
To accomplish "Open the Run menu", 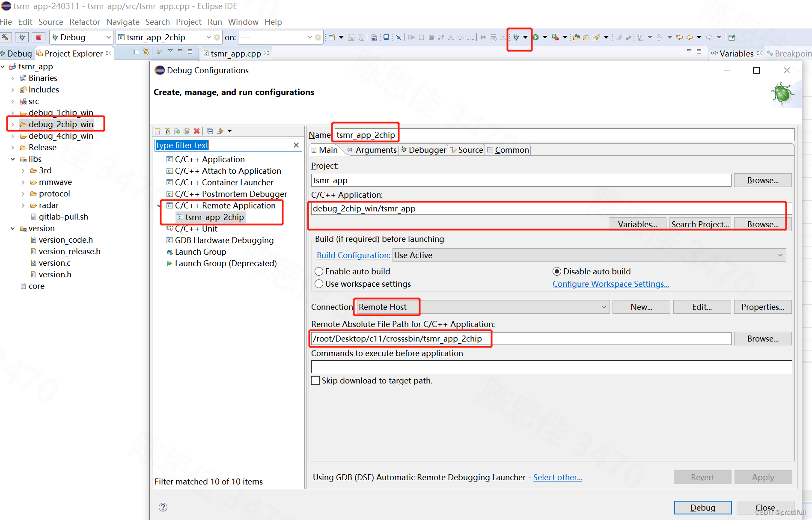I will (x=215, y=22).
